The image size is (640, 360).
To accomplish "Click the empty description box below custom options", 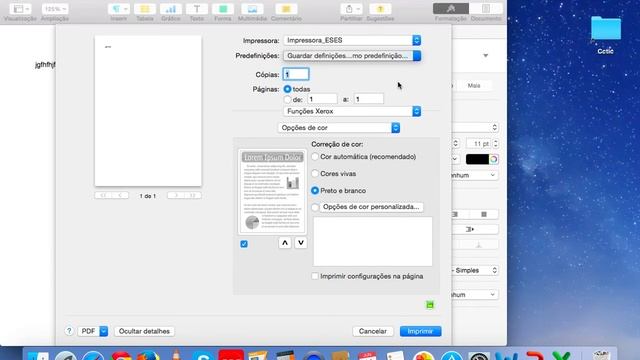I will point(373,241).
